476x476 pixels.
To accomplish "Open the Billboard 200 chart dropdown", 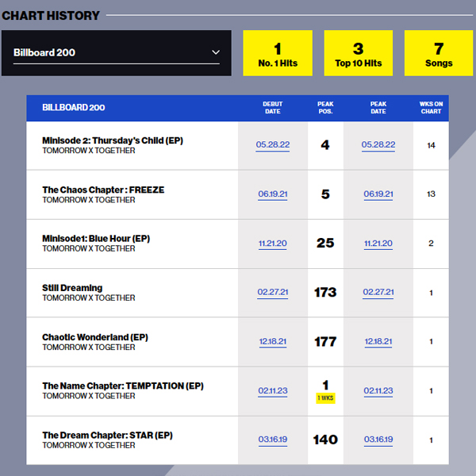I will [x=117, y=53].
